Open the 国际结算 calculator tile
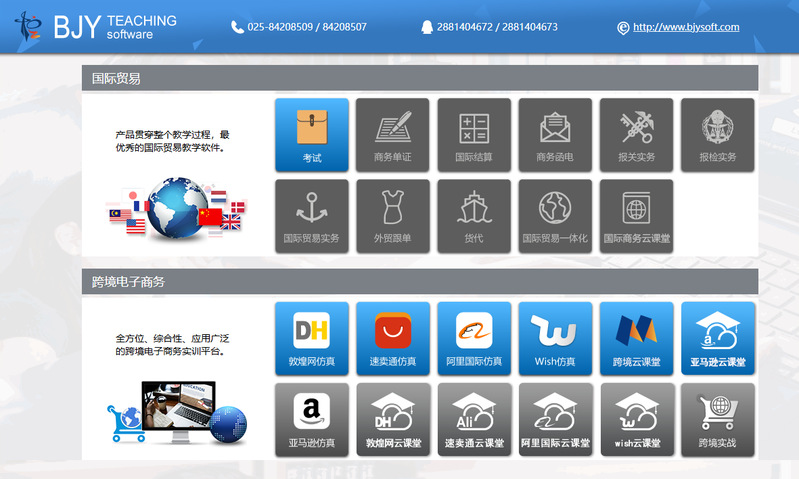 (473, 134)
